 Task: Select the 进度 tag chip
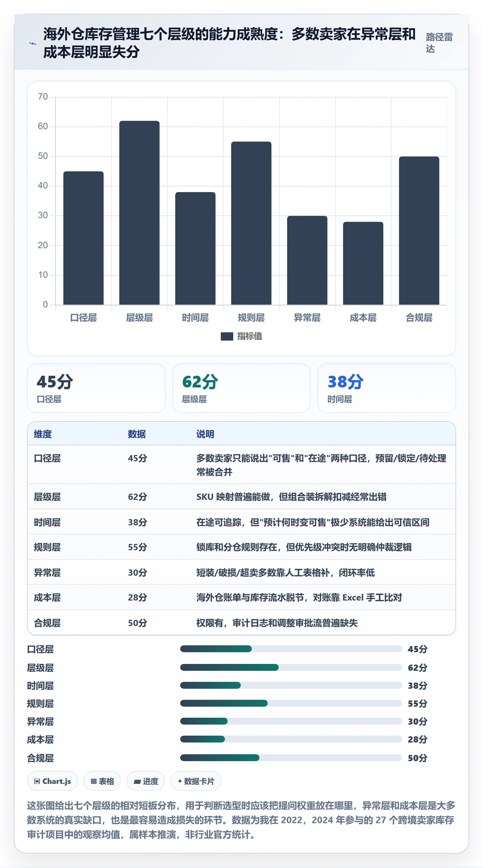[146, 781]
